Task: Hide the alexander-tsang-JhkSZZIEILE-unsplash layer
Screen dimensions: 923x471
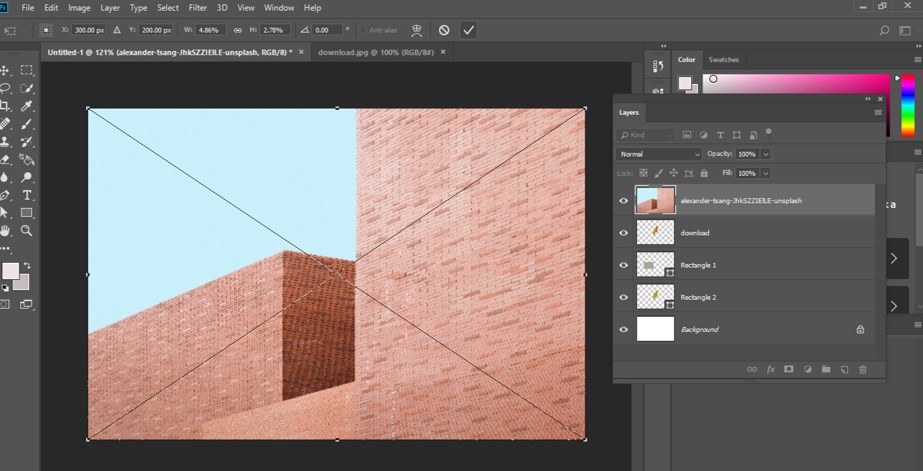Action: pos(623,201)
